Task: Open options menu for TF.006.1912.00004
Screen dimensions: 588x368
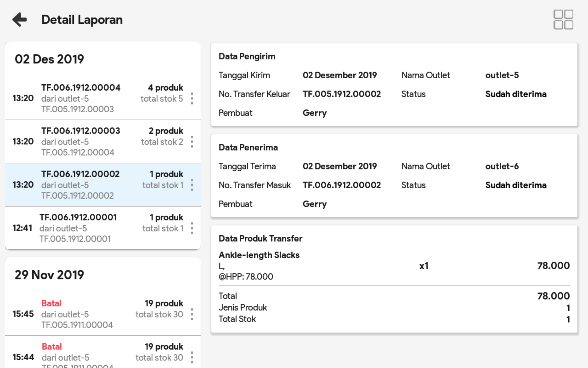Action: [x=192, y=98]
